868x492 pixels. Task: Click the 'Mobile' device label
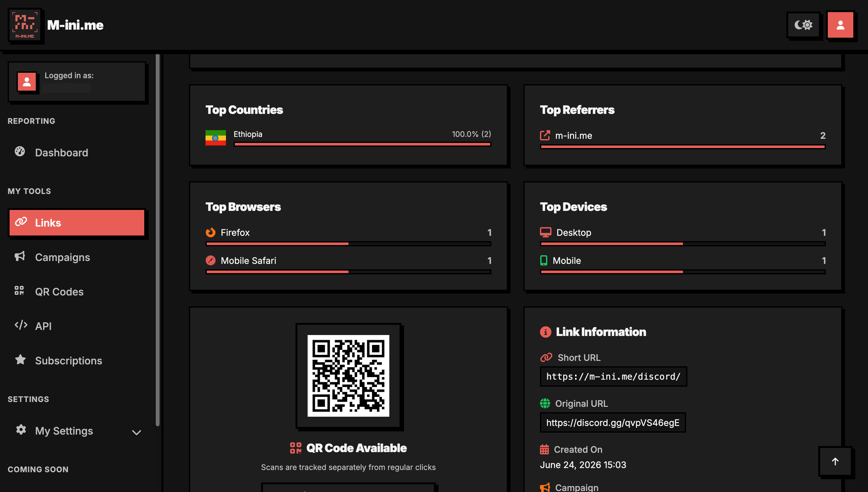[567, 261]
